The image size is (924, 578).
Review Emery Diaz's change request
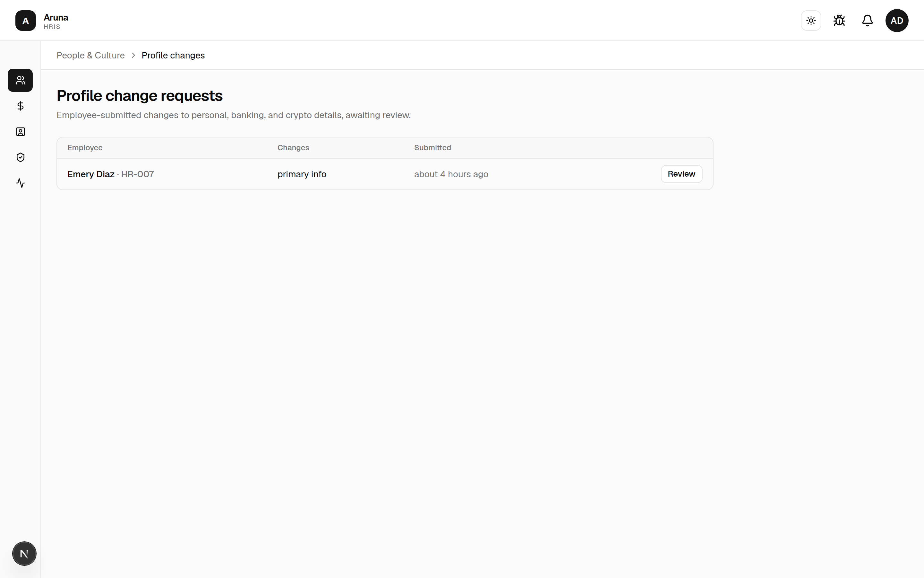[681, 174]
